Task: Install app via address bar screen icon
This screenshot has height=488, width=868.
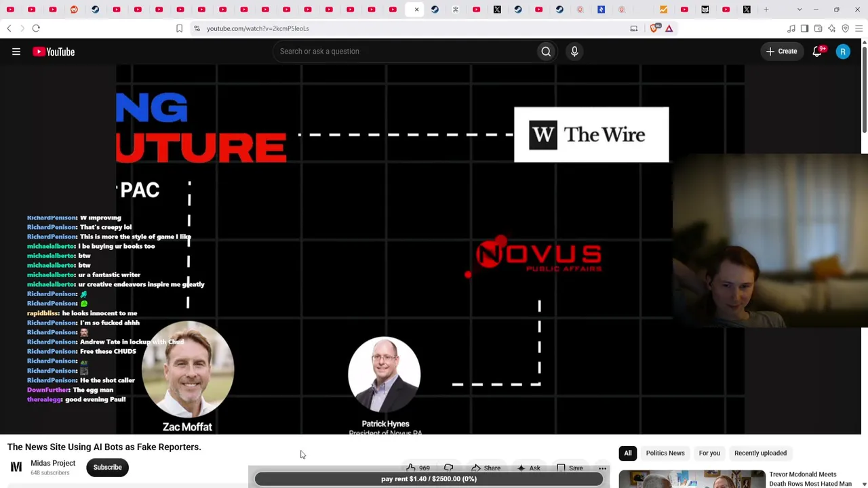Action: [634, 28]
